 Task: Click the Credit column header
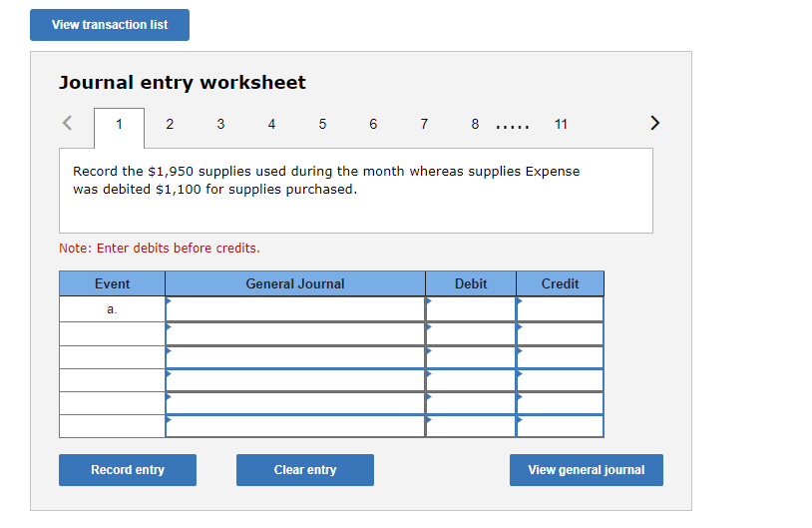(x=560, y=283)
